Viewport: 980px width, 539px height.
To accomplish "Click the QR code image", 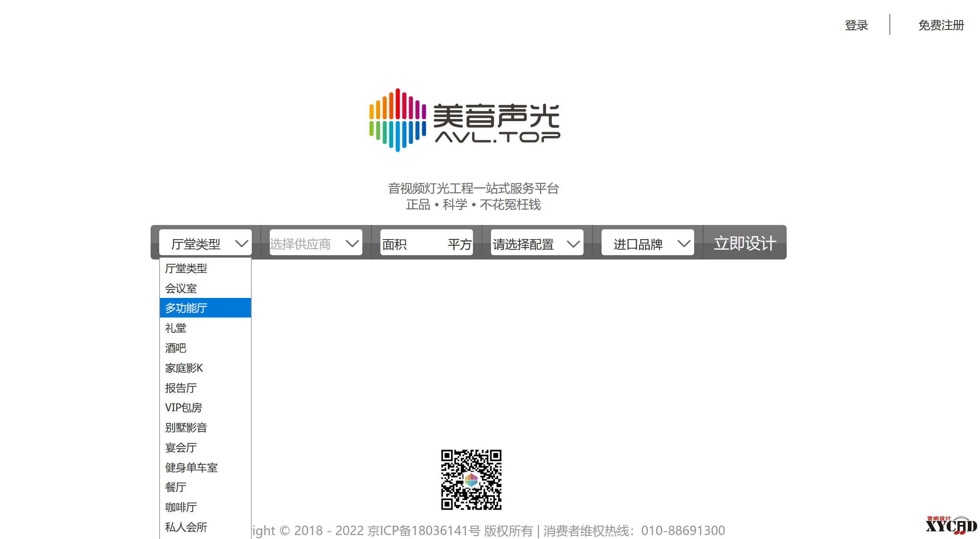I will [x=471, y=479].
